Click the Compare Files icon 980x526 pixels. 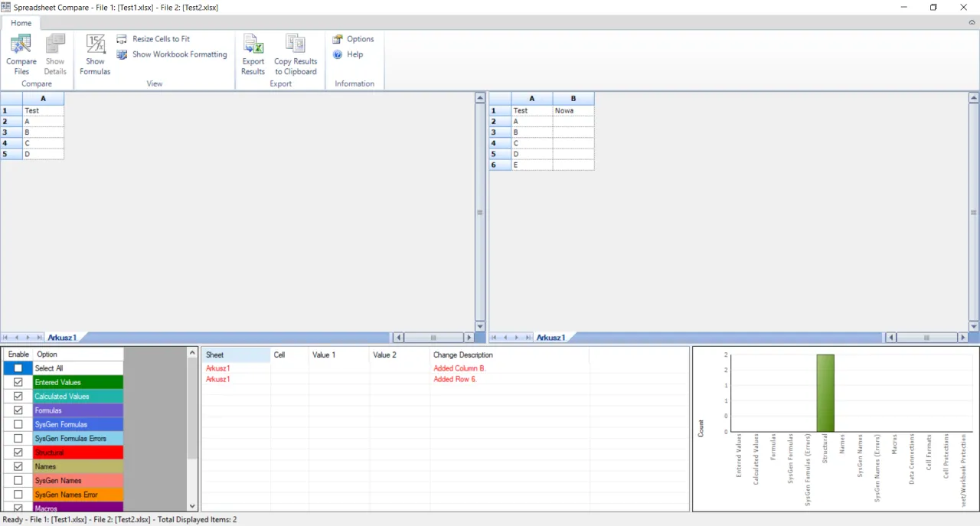(21, 54)
